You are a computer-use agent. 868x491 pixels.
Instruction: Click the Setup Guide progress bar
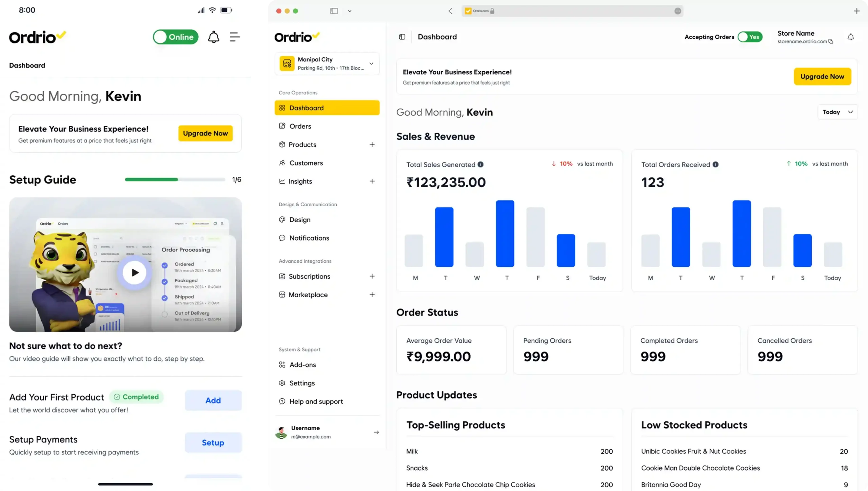pos(175,180)
